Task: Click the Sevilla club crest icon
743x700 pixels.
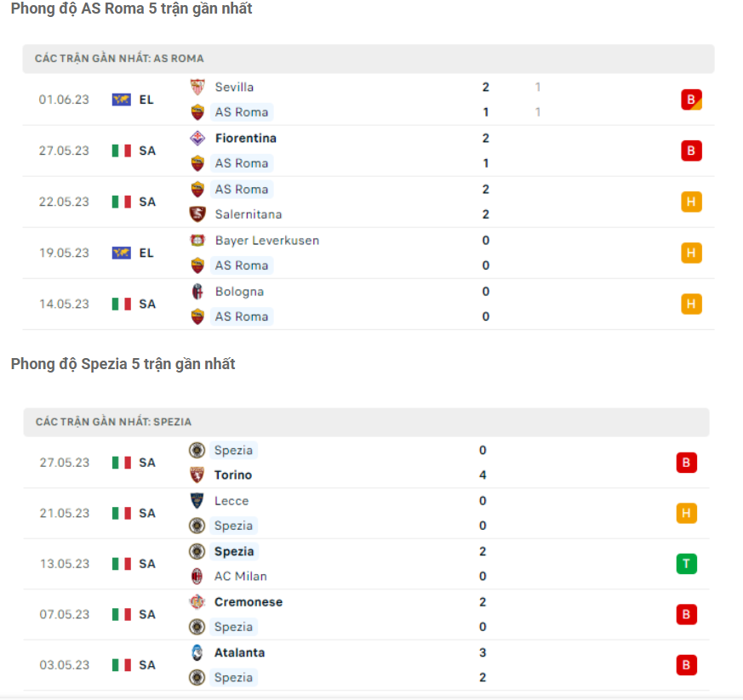Action: [197, 86]
